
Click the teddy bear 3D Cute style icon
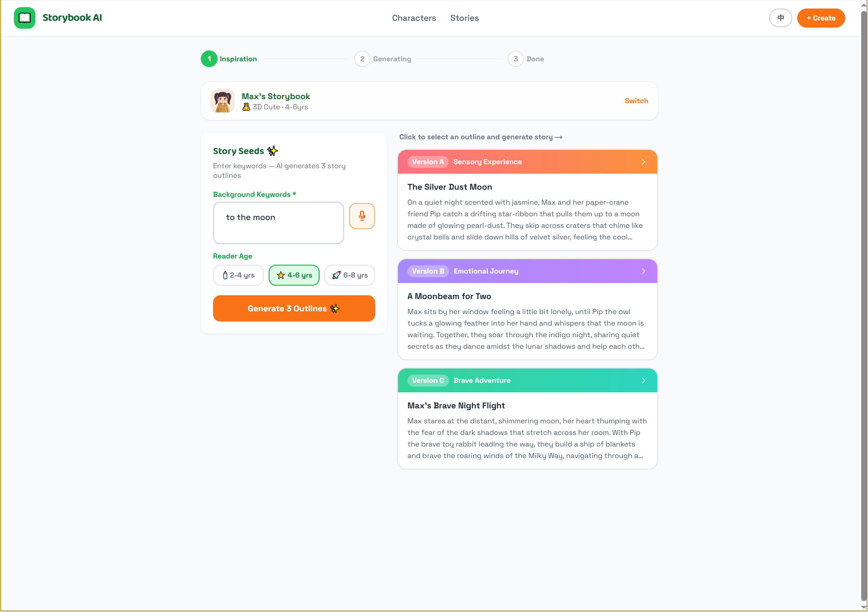pyautogui.click(x=246, y=107)
